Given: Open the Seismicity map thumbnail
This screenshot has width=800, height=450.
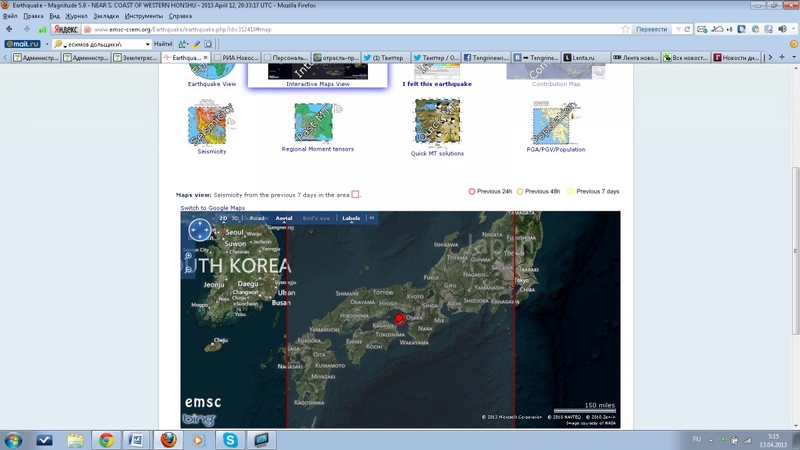Looking at the screenshot, I should tap(209, 123).
